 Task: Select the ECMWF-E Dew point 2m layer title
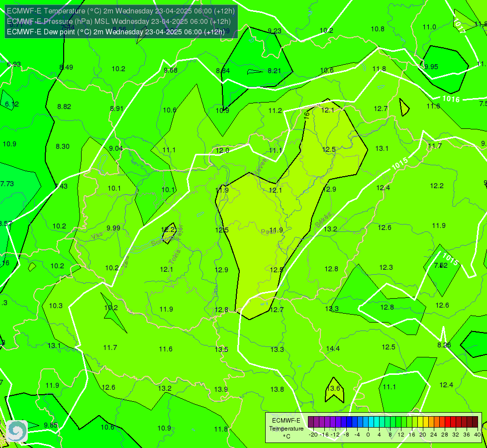[x=115, y=32]
